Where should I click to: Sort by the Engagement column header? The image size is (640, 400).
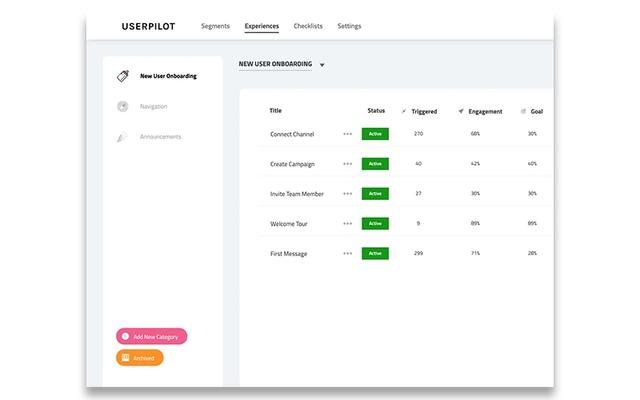[485, 111]
